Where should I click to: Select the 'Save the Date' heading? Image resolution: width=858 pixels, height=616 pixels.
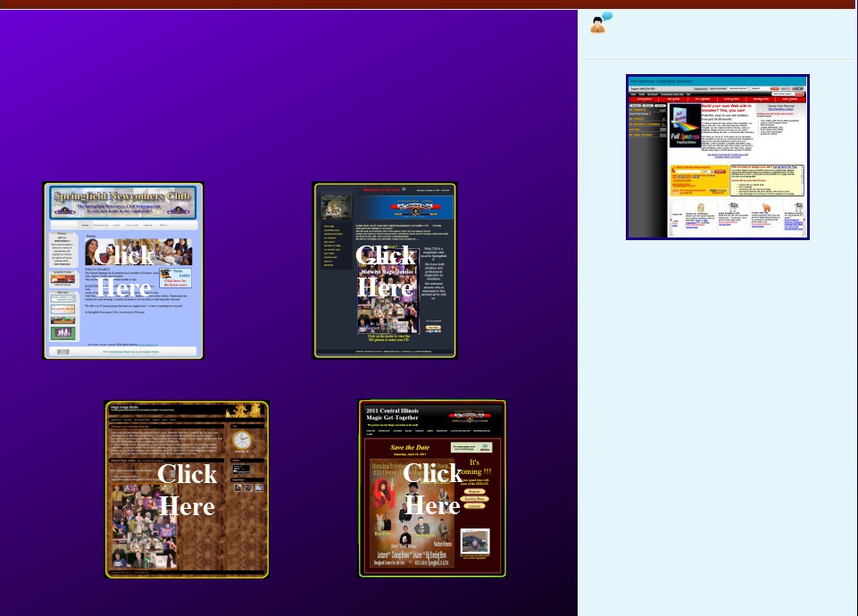pyautogui.click(x=410, y=448)
